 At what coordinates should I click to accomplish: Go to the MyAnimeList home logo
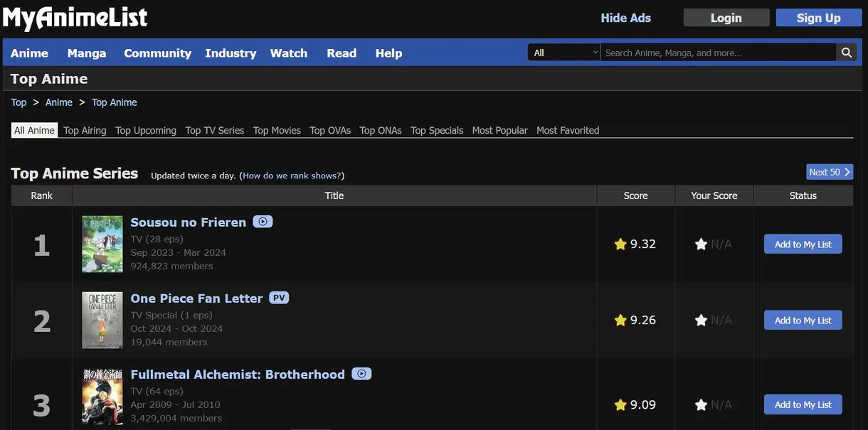(x=75, y=18)
